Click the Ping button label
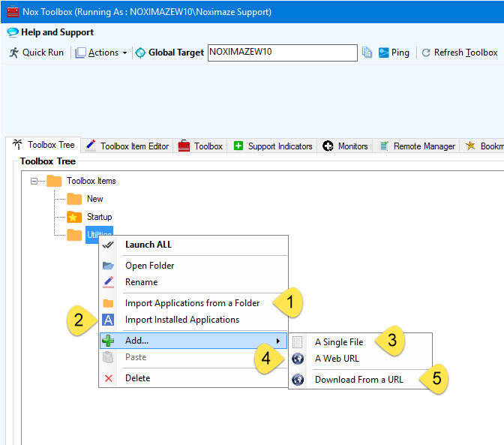504x445 pixels. coord(400,53)
